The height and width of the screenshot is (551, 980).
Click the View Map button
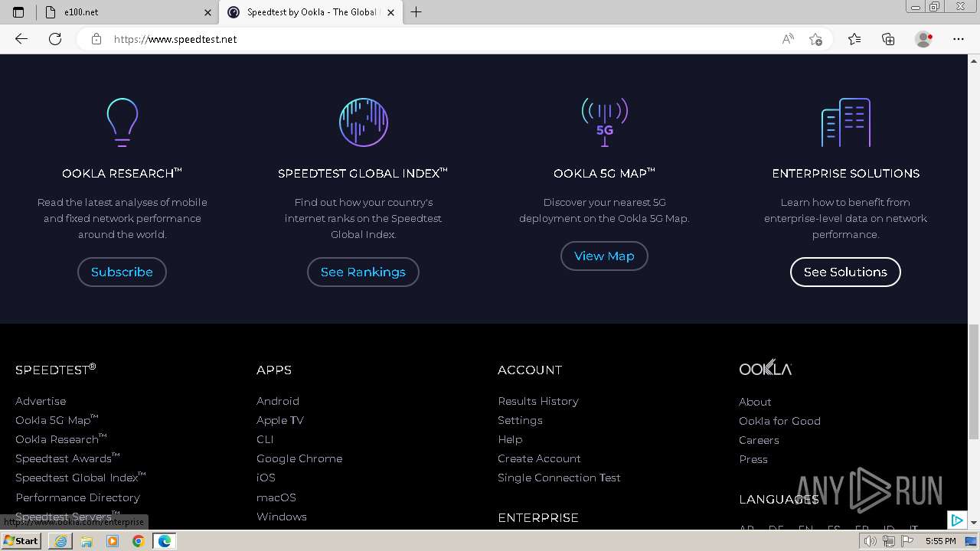(x=604, y=256)
